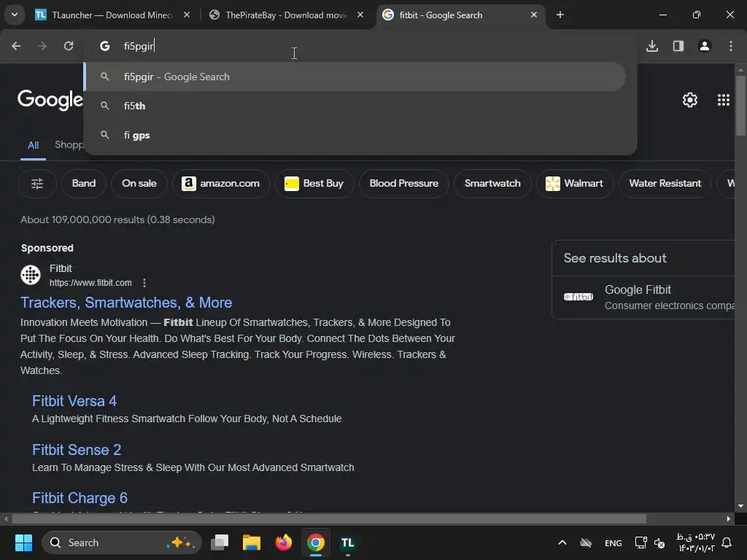Screen dimensions: 747x560
Task: Open the Chrome profile avatar
Action: click(x=705, y=46)
